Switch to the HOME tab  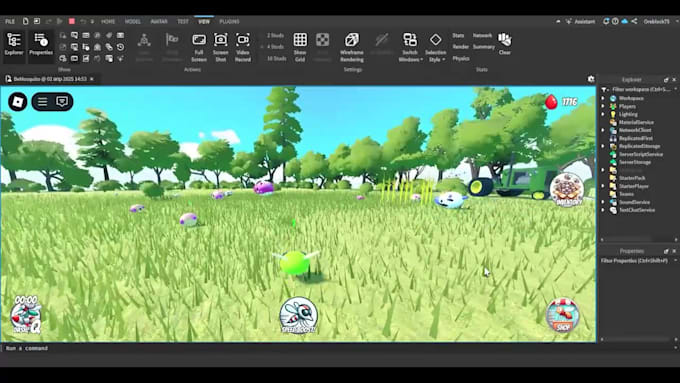pos(108,21)
